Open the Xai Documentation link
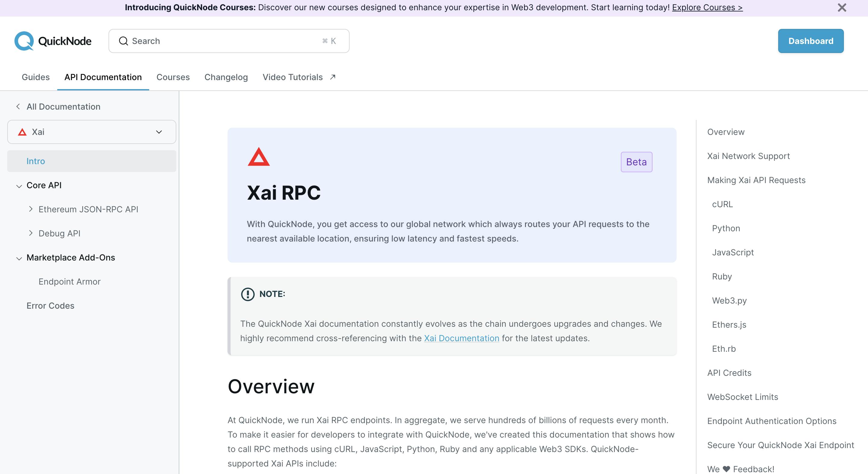 tap(462, 338)
